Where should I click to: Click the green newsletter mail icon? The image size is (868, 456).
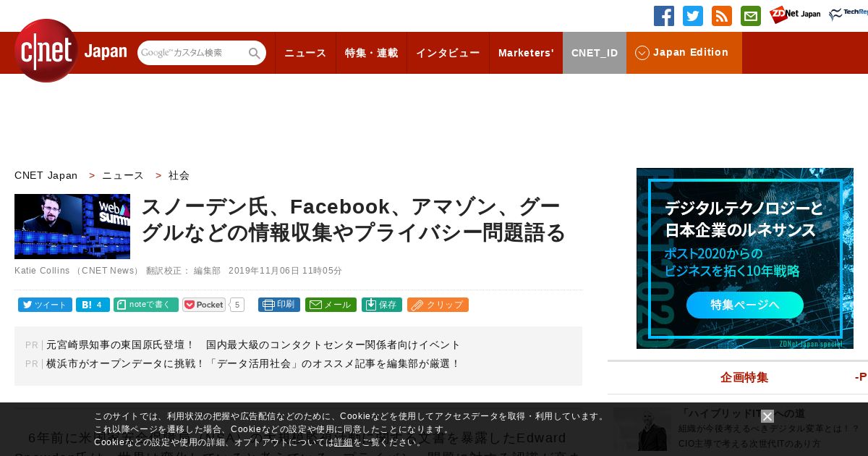751,16
